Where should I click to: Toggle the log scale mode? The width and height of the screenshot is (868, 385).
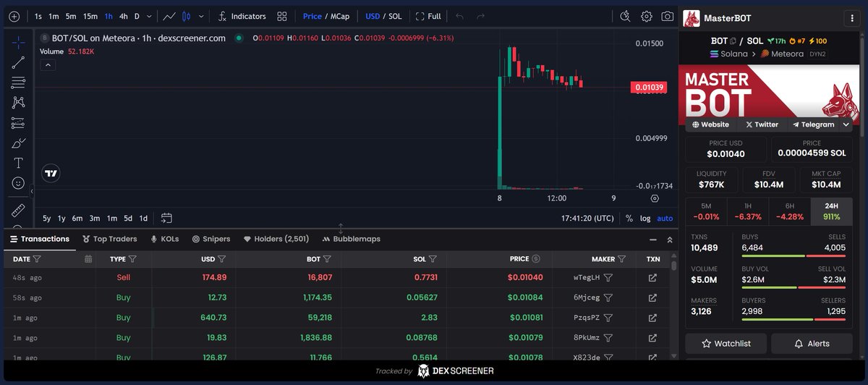645,218
